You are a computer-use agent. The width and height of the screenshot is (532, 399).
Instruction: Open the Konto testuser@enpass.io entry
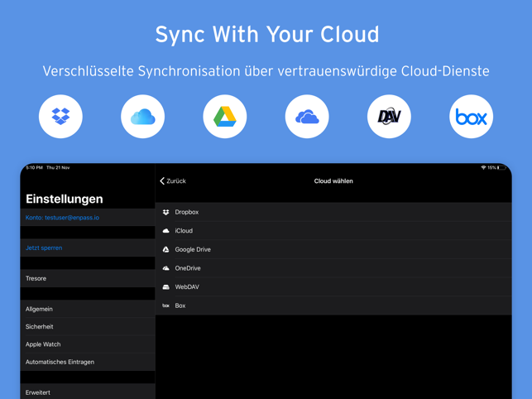(87, 218)
